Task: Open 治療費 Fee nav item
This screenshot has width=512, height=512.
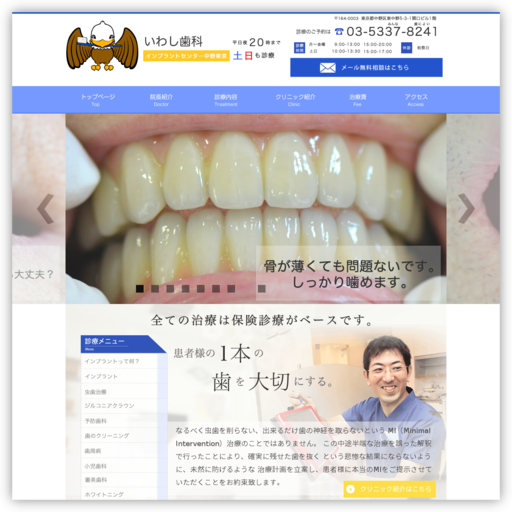Action: pyautogui.click(x=358, y=100)
